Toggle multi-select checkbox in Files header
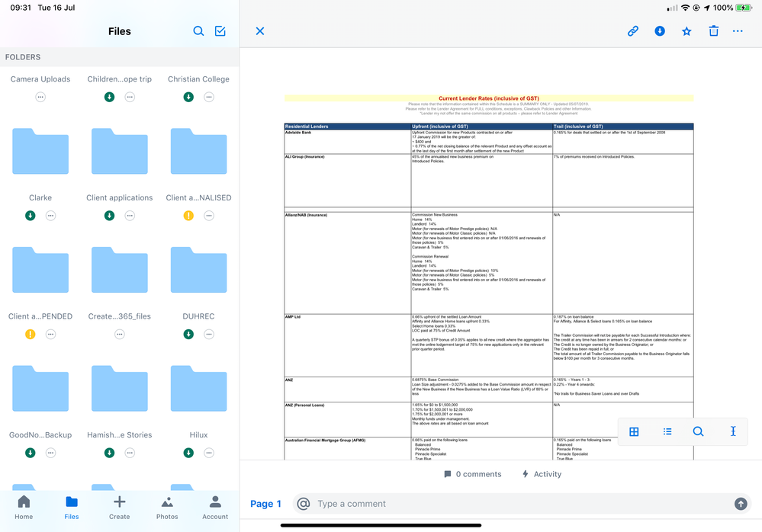The image size is (762, 532). 220,31
